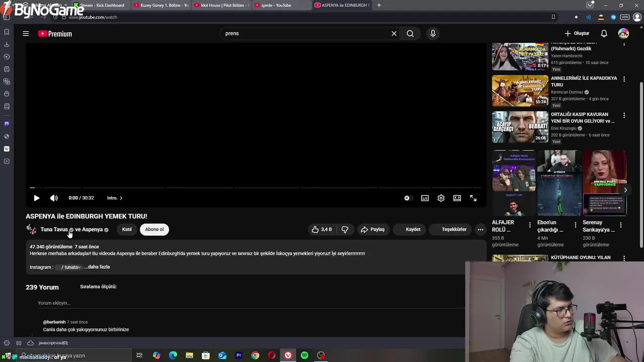Select the ASPENYA ile EDINBURGH tab
This screenshot has height=362, width=644.
click(x=342, y=5)
